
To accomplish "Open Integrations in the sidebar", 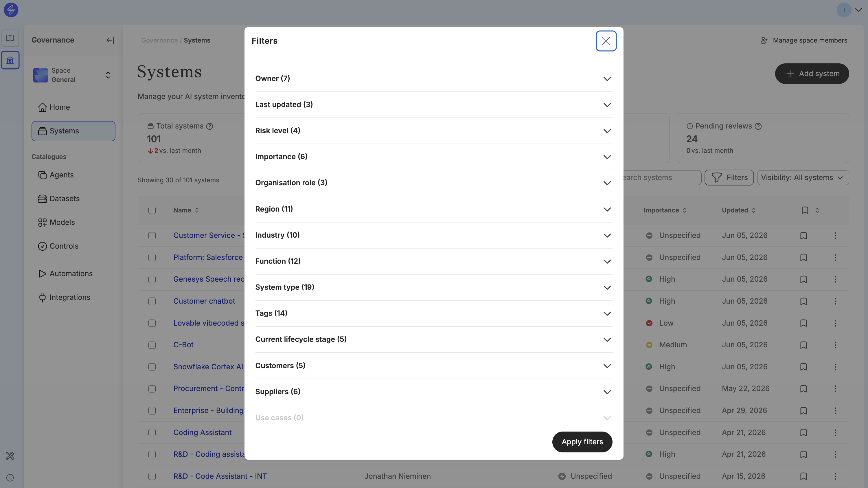I will pyautogui.click(x=73, y=298).
